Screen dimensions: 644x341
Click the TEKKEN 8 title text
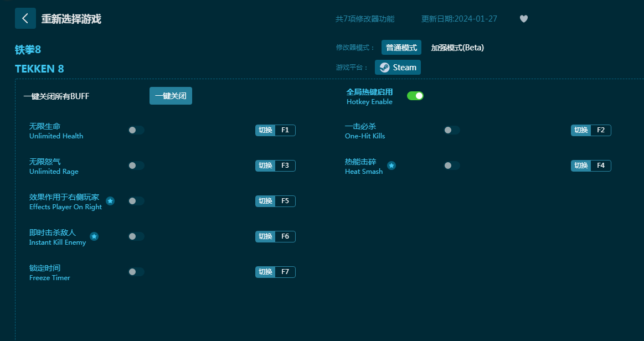pyautogui.click(x=39, y=69)
